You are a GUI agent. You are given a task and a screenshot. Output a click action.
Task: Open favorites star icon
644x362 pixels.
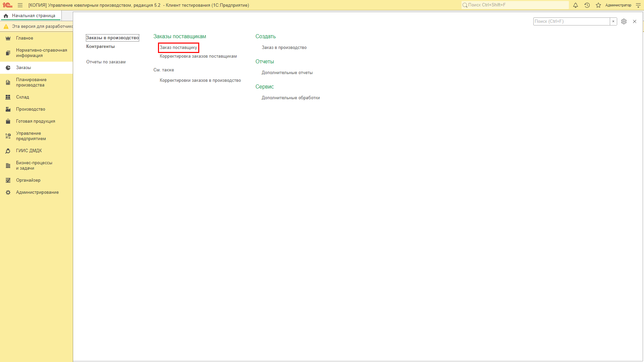click(x=598, y=5)
